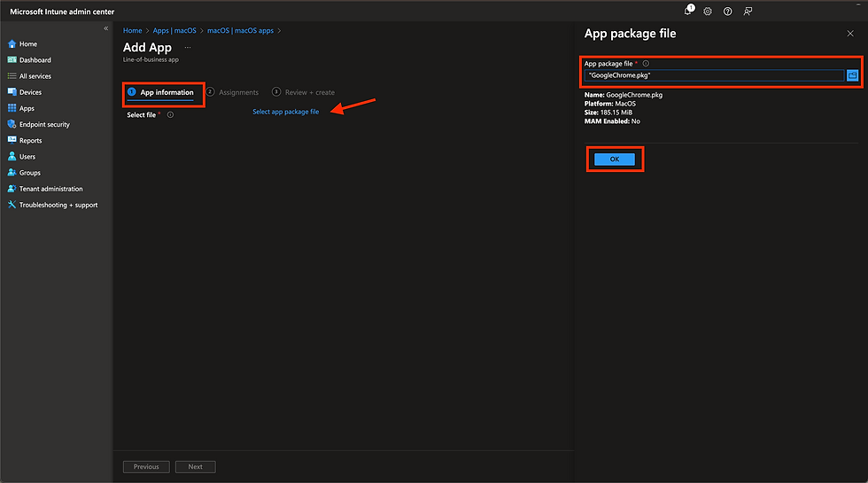Go to Apps | macOS breadcrumb
This screenshot has width=868, height=483.
[174, 30]
